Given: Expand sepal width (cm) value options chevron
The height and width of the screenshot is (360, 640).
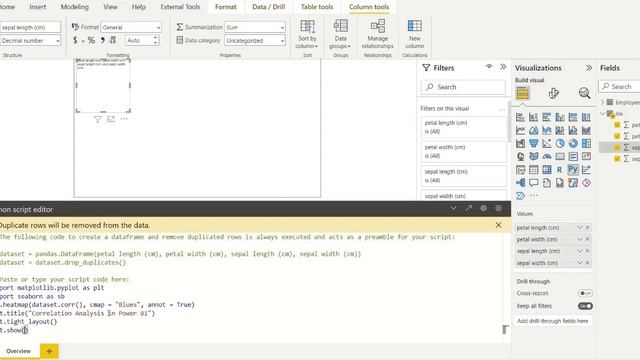Looking at the screenshot, I should point(580,263).
